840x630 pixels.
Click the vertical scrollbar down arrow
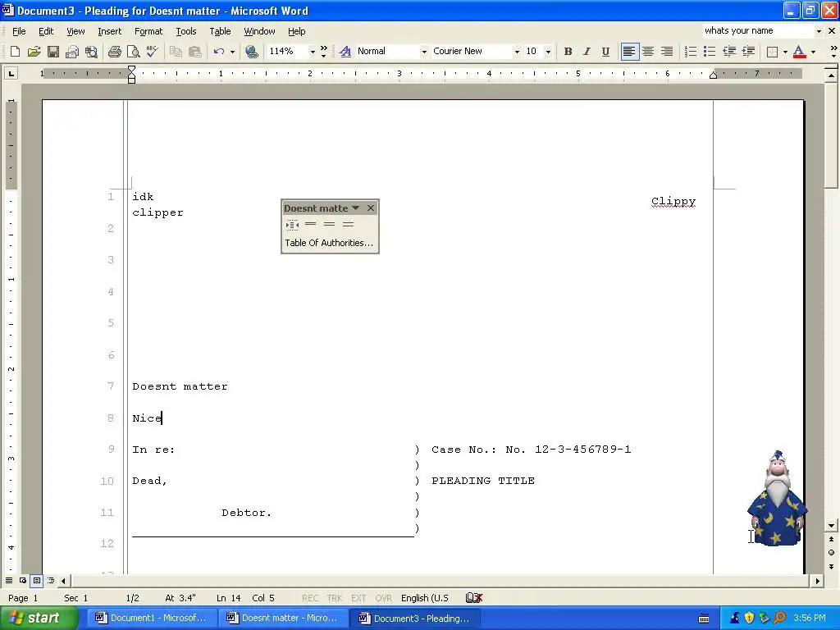tap(831, 526)
